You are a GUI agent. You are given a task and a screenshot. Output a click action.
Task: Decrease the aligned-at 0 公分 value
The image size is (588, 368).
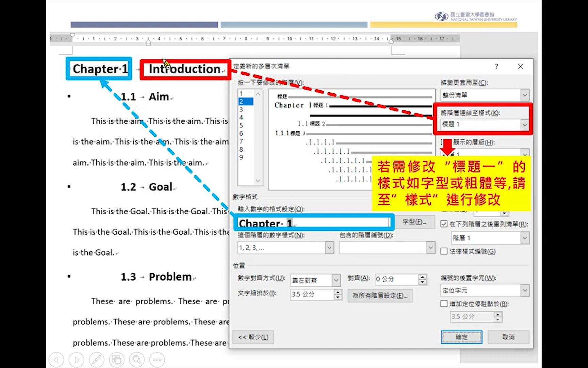click(x=422, y=282)
